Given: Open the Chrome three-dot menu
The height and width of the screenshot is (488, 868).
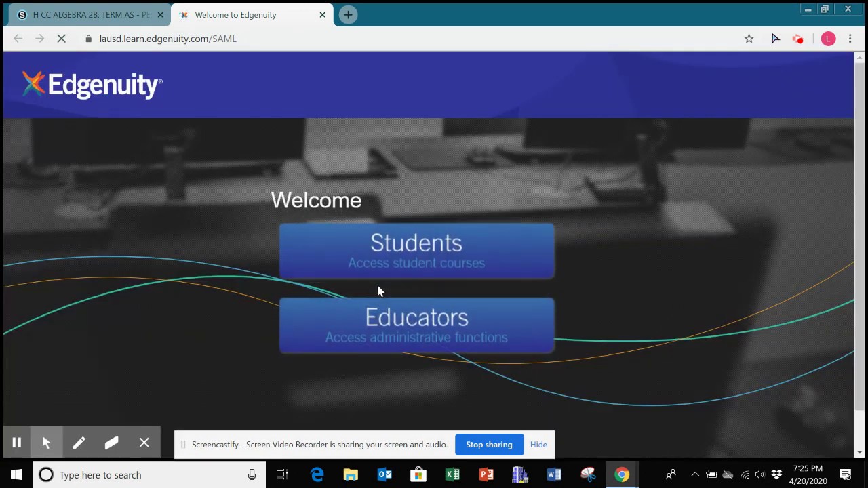Looking at the screenshot, I should 850,39.
